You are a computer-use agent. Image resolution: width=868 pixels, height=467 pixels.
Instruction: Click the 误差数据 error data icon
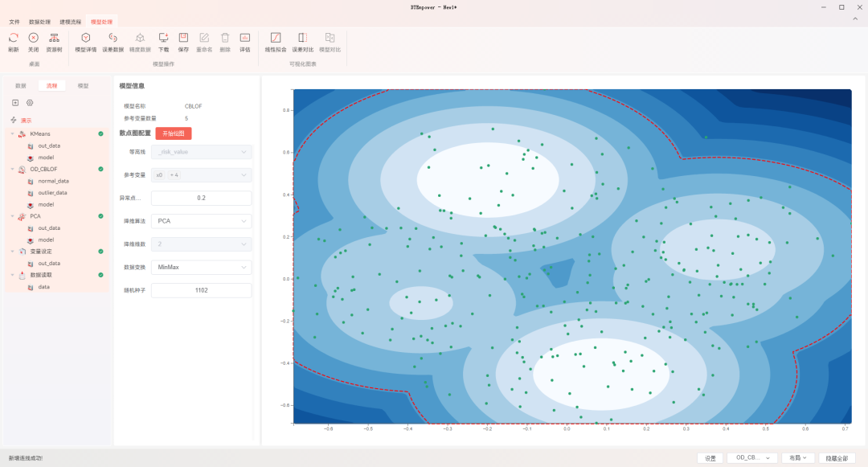(113, 38)
